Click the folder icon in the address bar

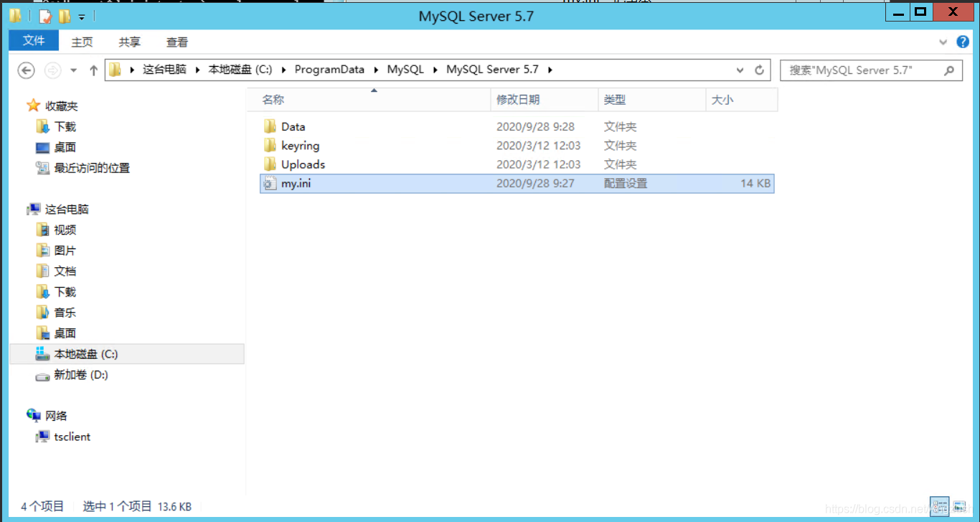pos(115,70)
